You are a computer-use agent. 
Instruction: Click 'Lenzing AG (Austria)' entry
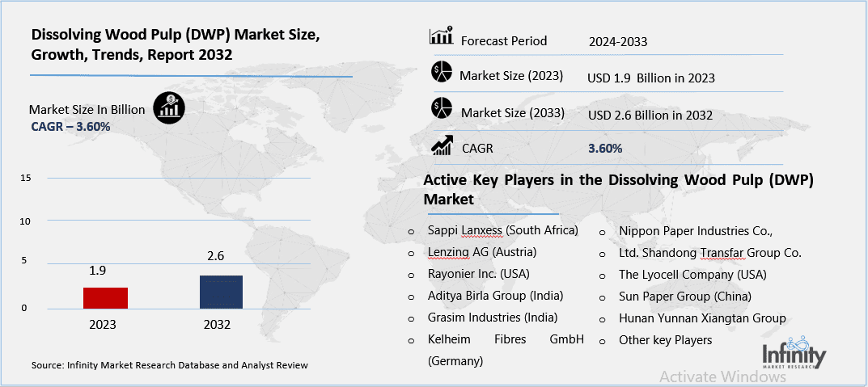pyautogui.click(x=481, y=252)
